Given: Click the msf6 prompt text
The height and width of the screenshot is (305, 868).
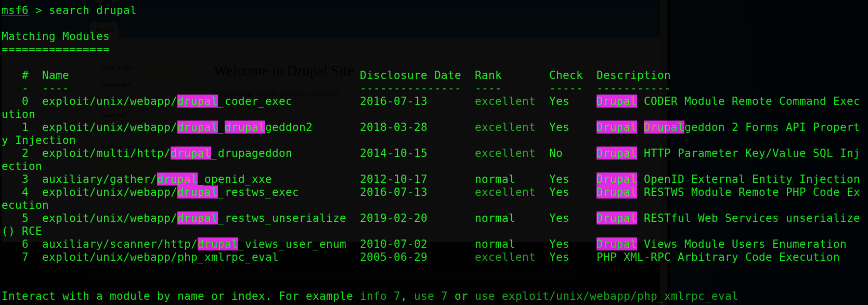Looking at the screenshot, I should pyautogui.click(x=15, y=10).
